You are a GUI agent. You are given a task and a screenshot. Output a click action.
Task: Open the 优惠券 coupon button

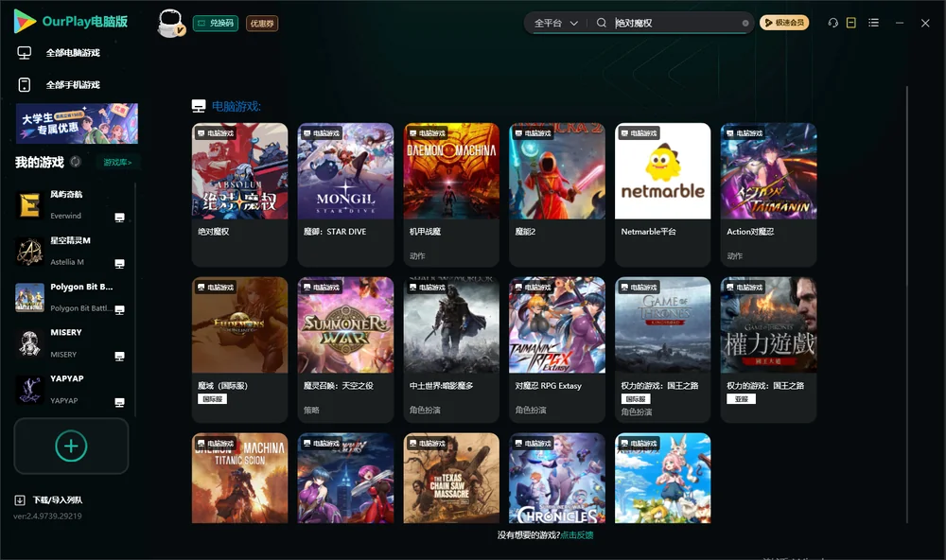[x=262, y=24]
